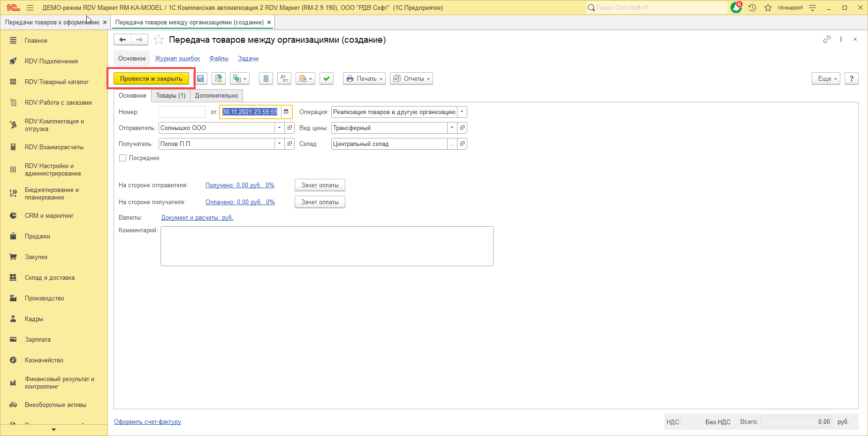868x436 pixels.
Task: Choose a warehouse via the Склад ellipsis
Action: (x=452, y=144)
